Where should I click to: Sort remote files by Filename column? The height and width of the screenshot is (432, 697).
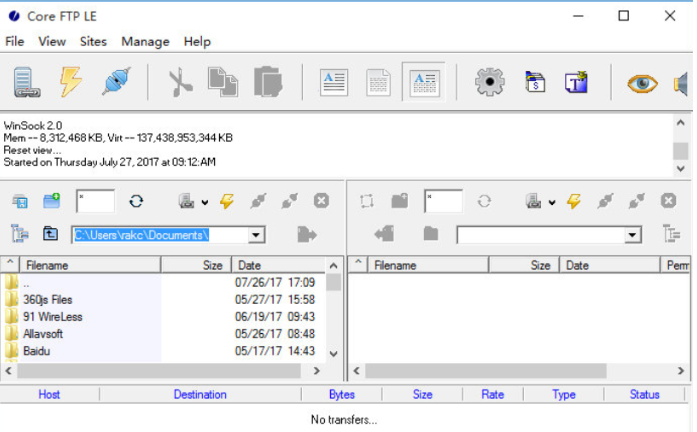tap(428, 265)
